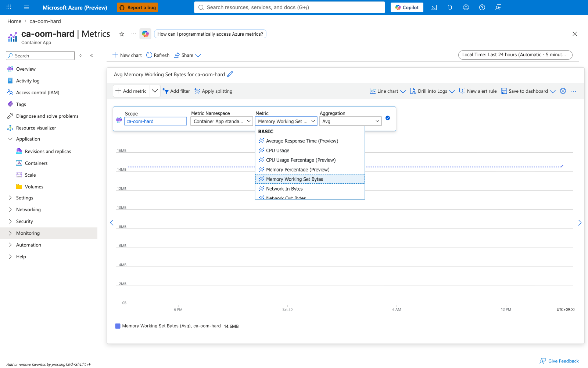
Task: Favorite ca-oom-hard with the star icon
Action: pyautogui.click(x=122, y=34)
